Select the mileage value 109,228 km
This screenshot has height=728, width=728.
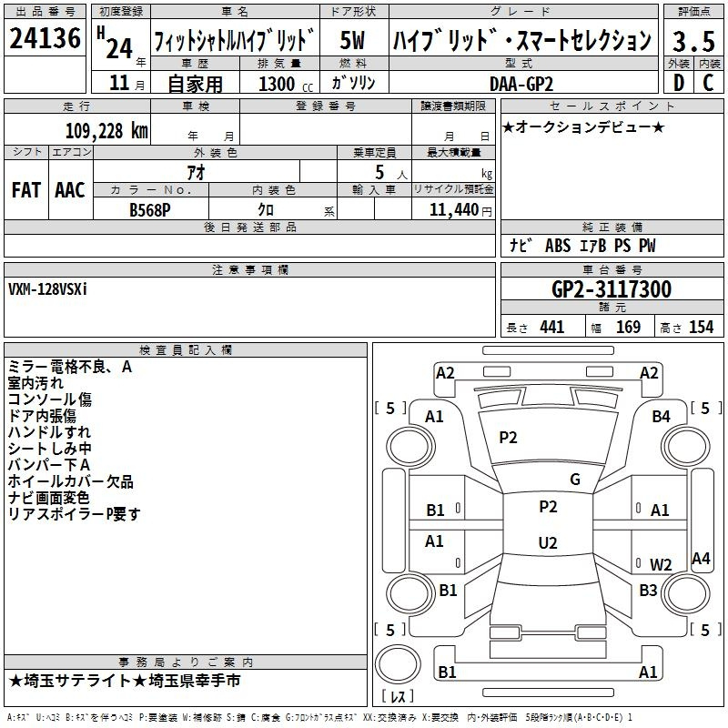[106, 130]
